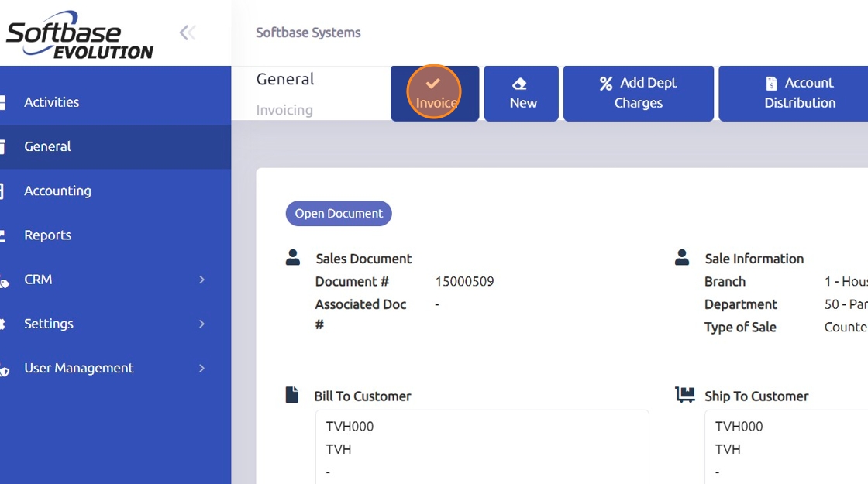Open User Management in the sidebar
868x484 pixels.
click(115, 368)
